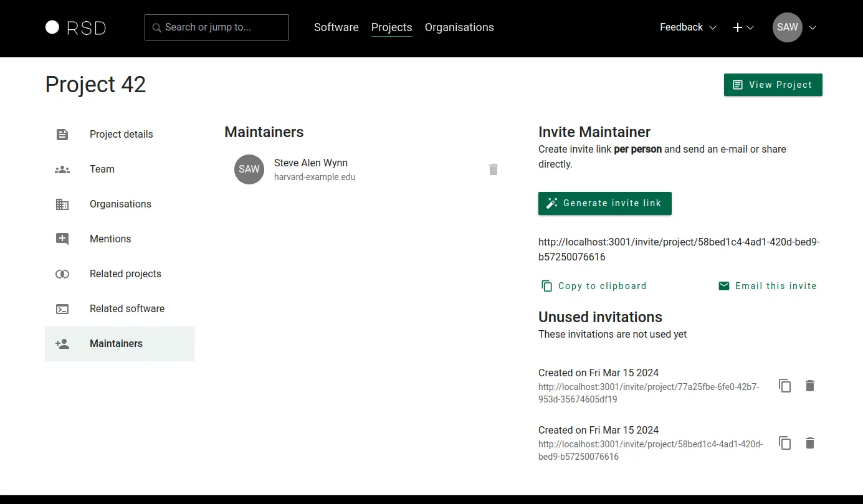This screenshot has height=504, width=863.
Task: Open the Organisations top navigation item
Action: pyautogui.click(x=459, y=27)
